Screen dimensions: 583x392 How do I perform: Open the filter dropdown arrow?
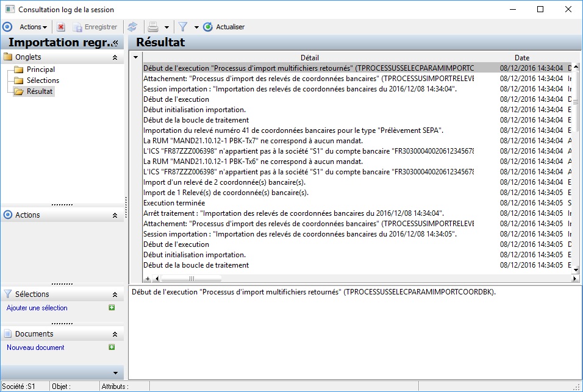[196, 27]
